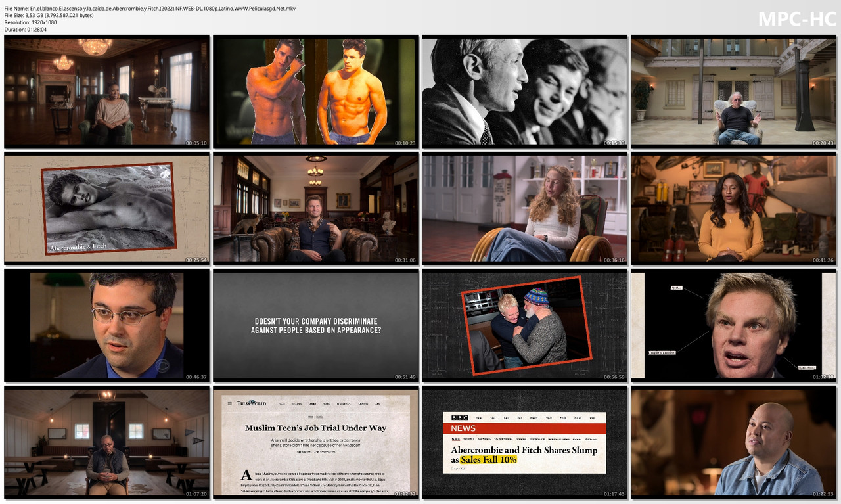Select the thumbnail at 01:22:53 of bald man
841x504 pixels.
734,442
